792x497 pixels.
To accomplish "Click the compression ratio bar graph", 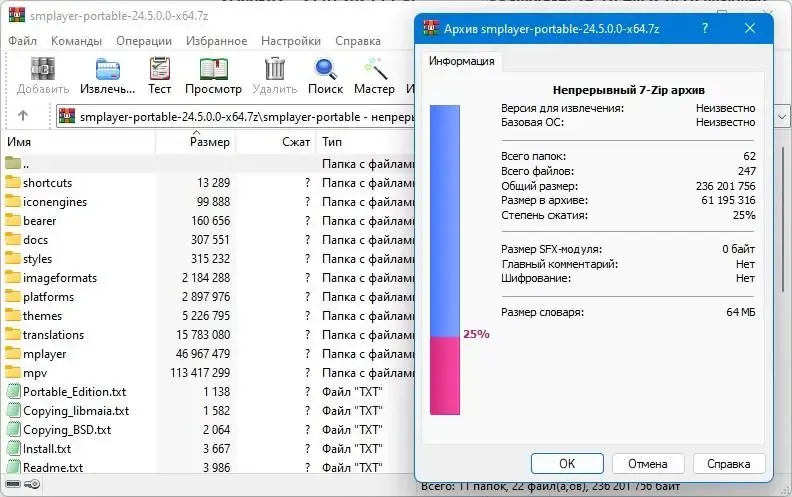I will pos(444,260).
